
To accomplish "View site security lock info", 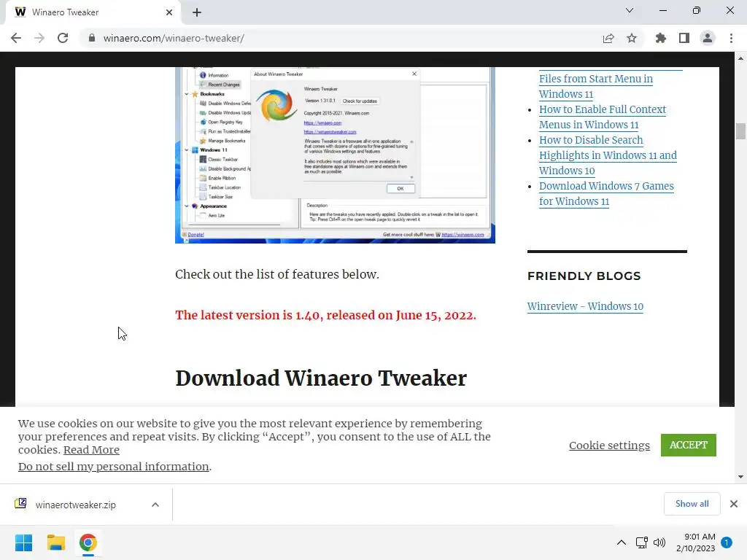I will pos(92,38).
